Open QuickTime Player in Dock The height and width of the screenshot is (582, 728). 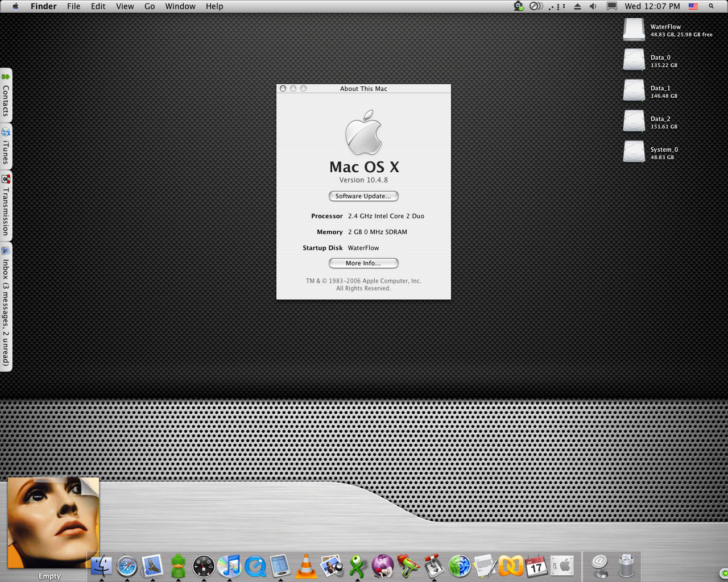tap(255, 566)
